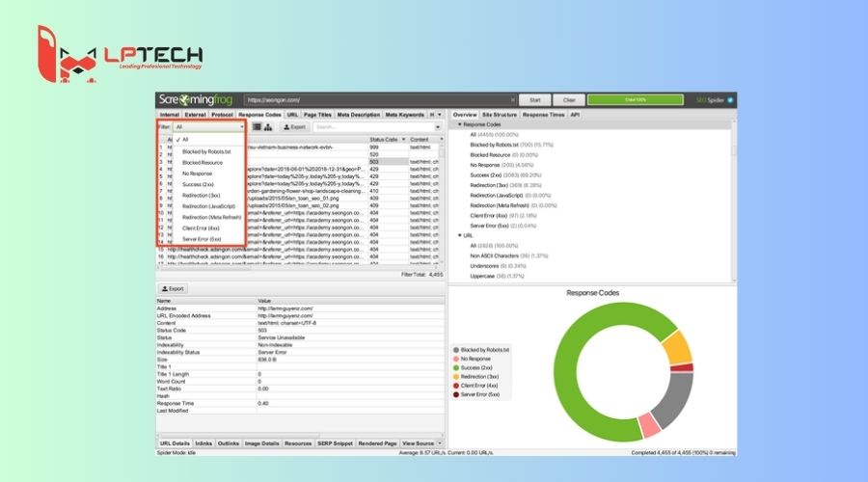
Task: Select Client Error (4xx) in the filter list
Action: [201, 228]
